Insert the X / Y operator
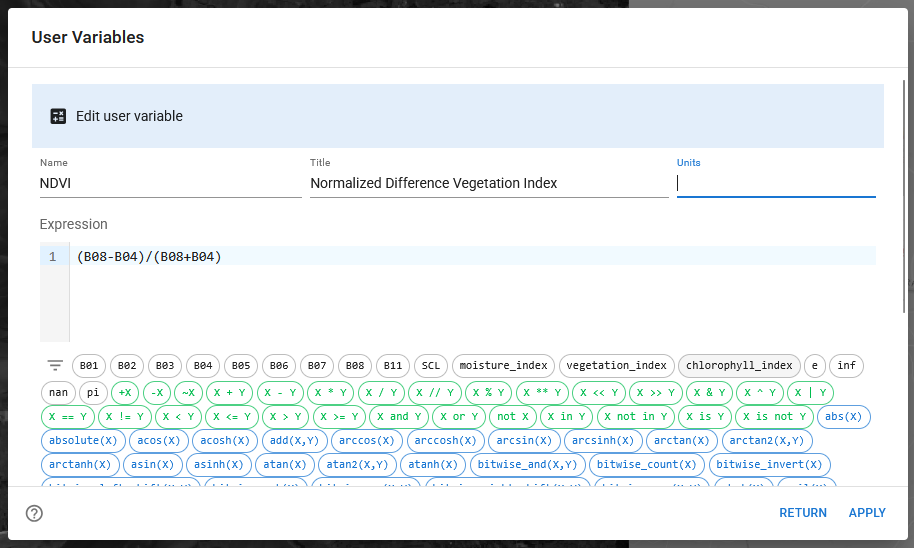 click(381, 392)
